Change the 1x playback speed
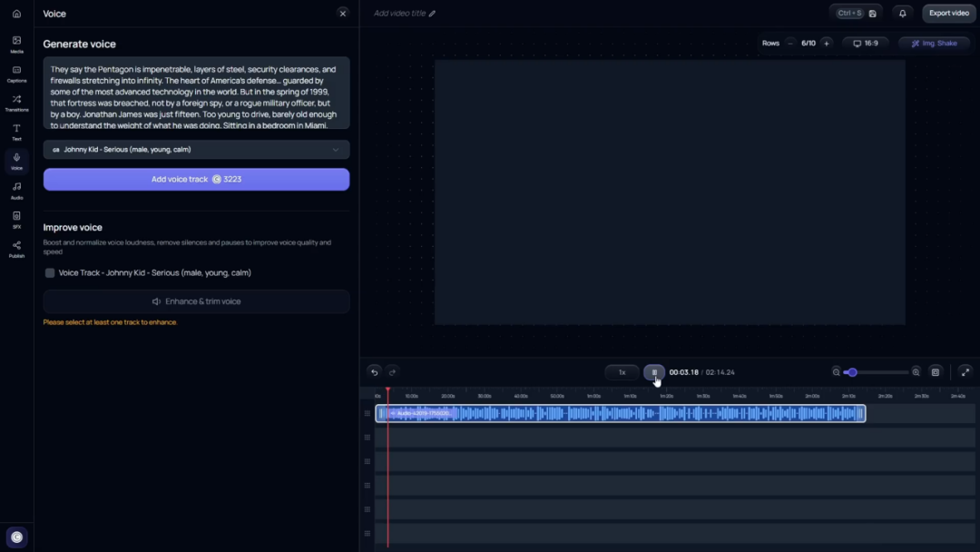Viewport: 980px width, 552px height. tap(622, 372)
